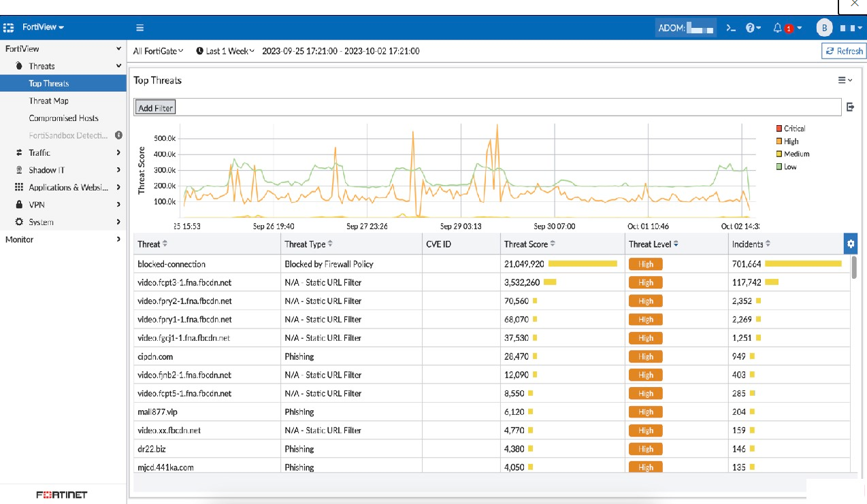Click the Threats bug icon in sidebar

[19, 66]
